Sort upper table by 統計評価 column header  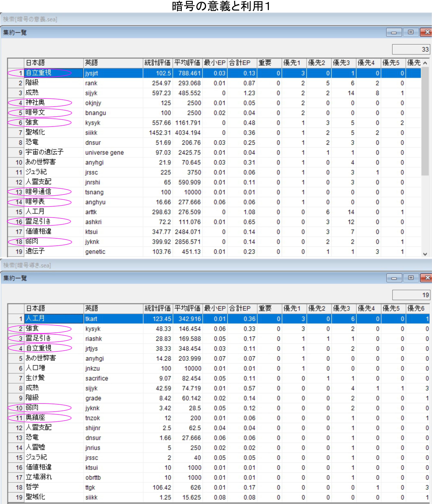(x=157, y=63)
